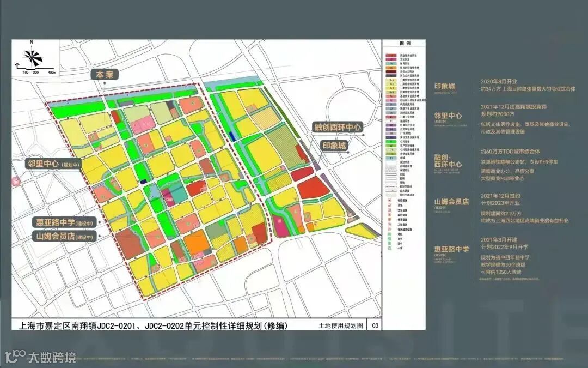Click the orange block near 山姆会员店 pointer
588x368 pixels.
click(196, 242)
